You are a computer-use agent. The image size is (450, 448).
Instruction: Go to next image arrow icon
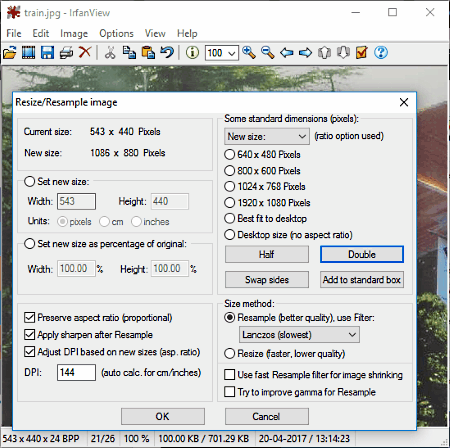306,53
